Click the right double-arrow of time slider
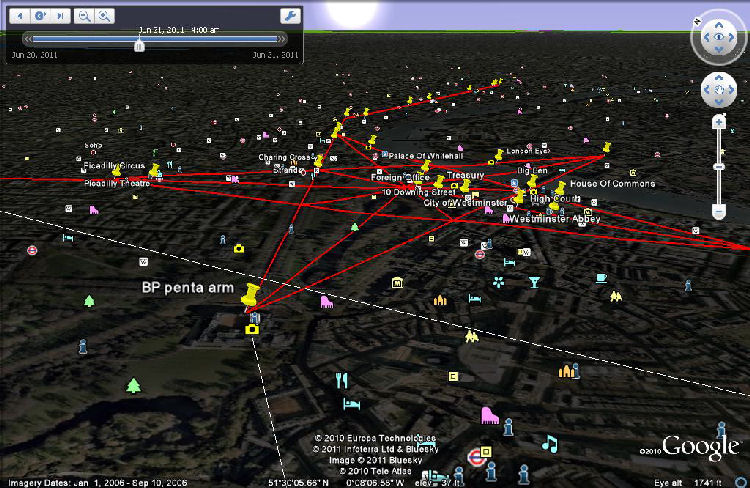 point(283,39)
